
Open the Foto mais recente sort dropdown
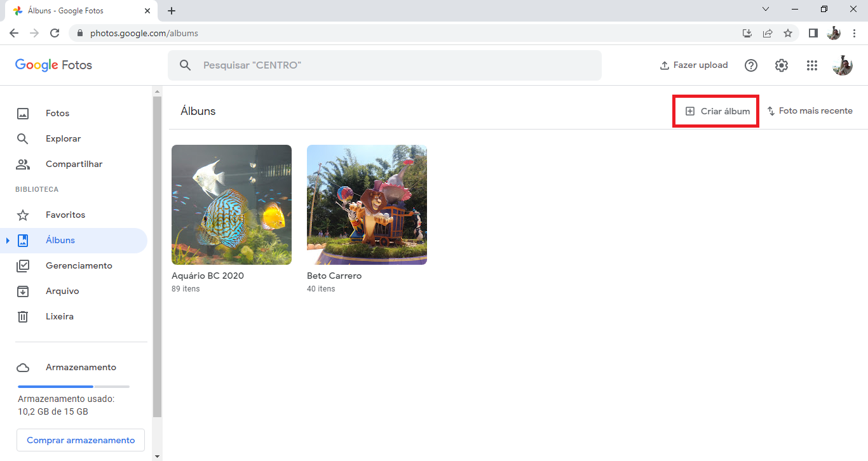coord(810,111)
